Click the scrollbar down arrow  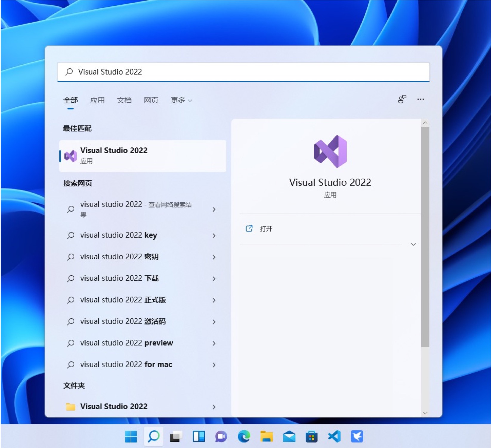click(425, 413)
